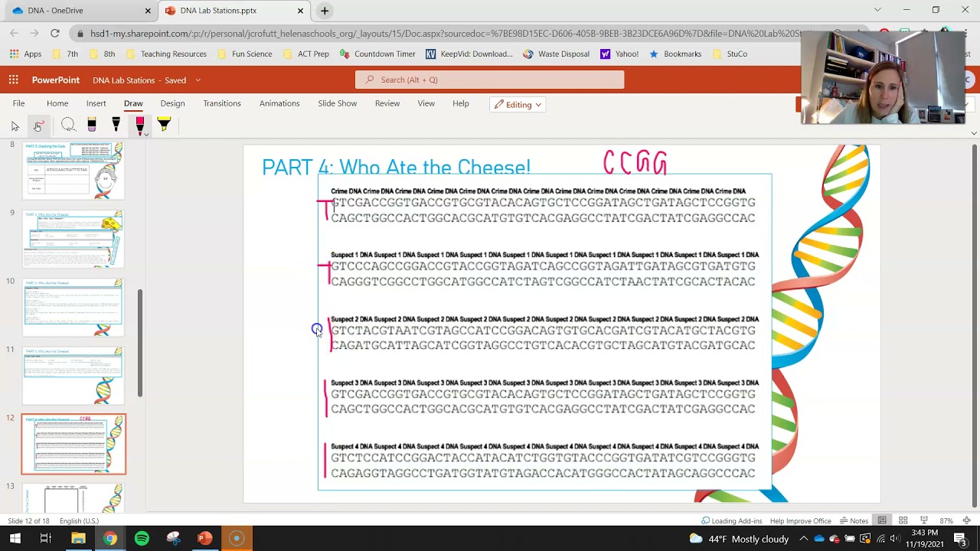Toggle the Notes pane

point(854,520)
